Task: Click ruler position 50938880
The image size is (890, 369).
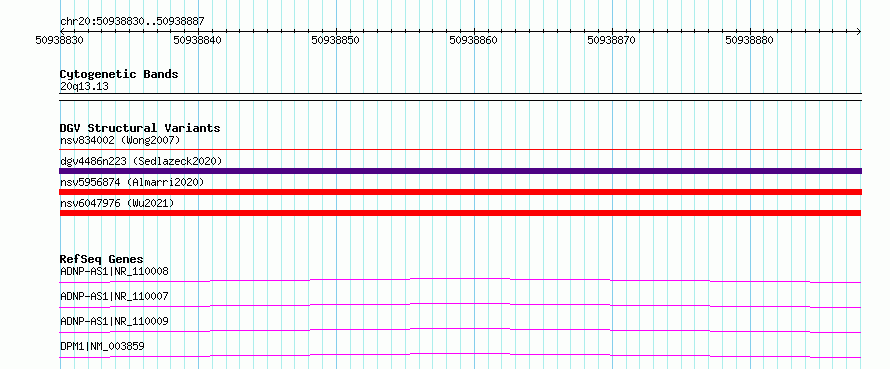Action: [750, 40]
